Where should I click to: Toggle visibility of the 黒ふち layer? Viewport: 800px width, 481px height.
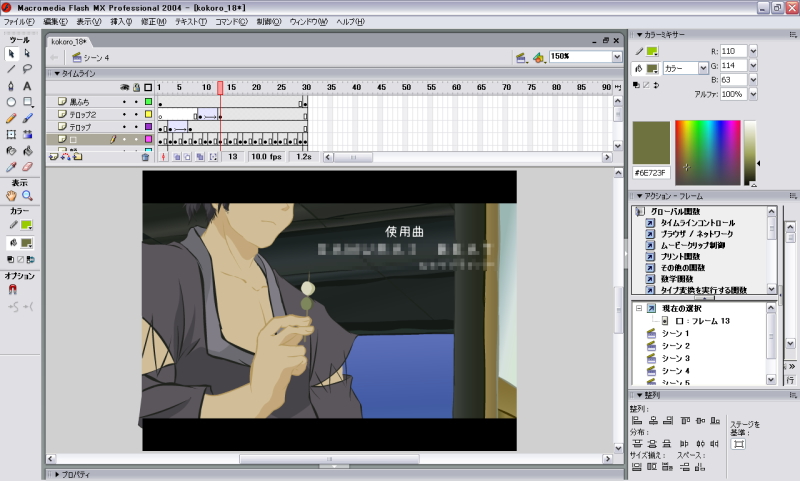[x=124, y=102]
